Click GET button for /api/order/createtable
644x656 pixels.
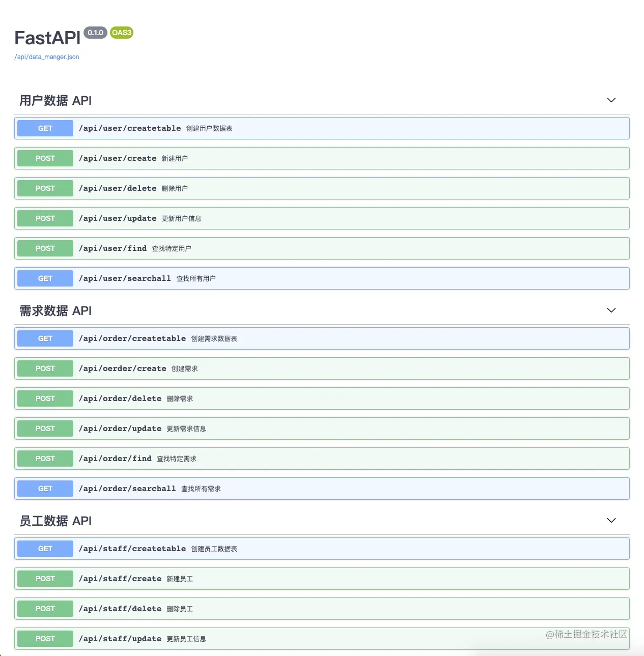pos(45,338)
